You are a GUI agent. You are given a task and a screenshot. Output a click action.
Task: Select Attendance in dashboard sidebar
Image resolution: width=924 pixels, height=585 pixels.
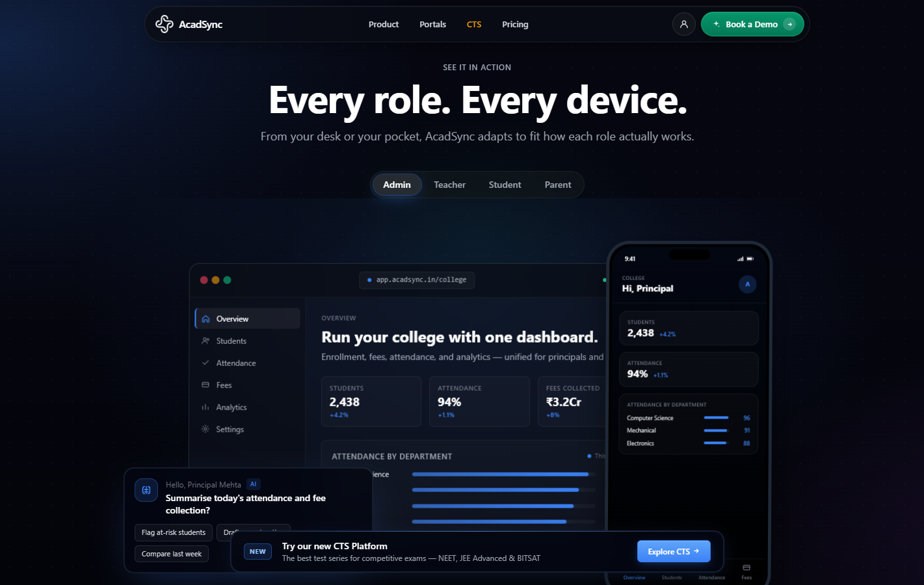[x=247, y=363]
